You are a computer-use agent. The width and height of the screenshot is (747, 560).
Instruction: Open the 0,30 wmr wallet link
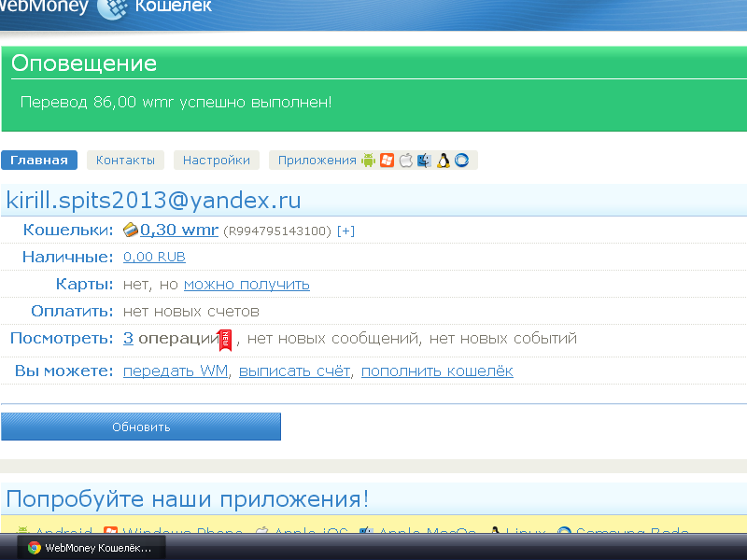point(179,230)
